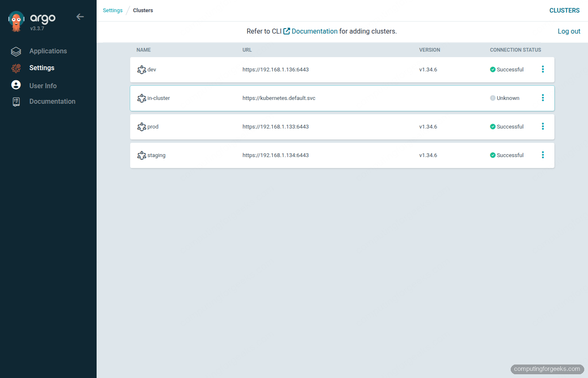Click the Successful status icon for prod
588x378 pixels.
coord(492,126)
